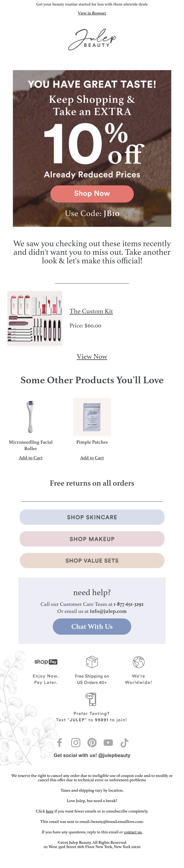The image size is (184, 868).
Task: Click the Custom Kit product image
Action: click(x=35, y=318)
